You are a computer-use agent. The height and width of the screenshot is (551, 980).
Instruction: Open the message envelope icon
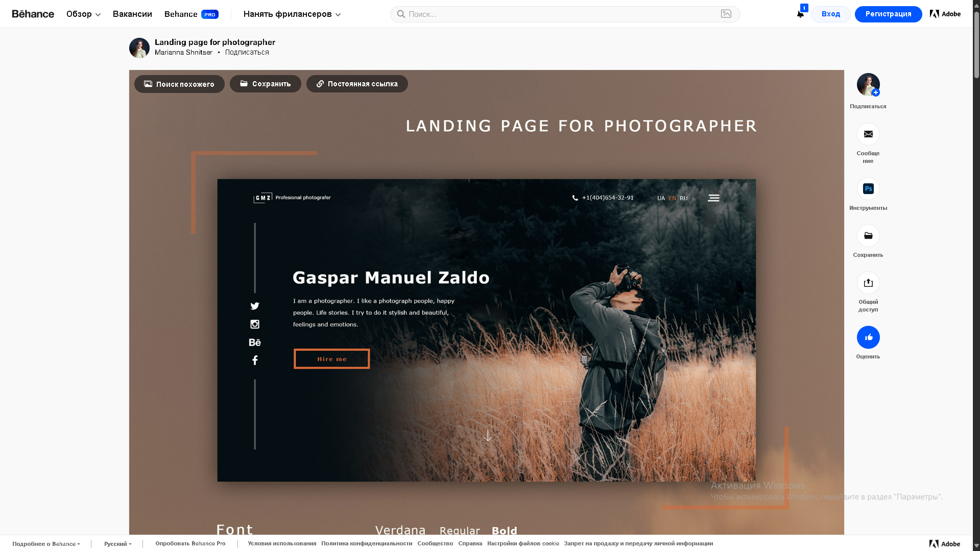click(868, 134)
